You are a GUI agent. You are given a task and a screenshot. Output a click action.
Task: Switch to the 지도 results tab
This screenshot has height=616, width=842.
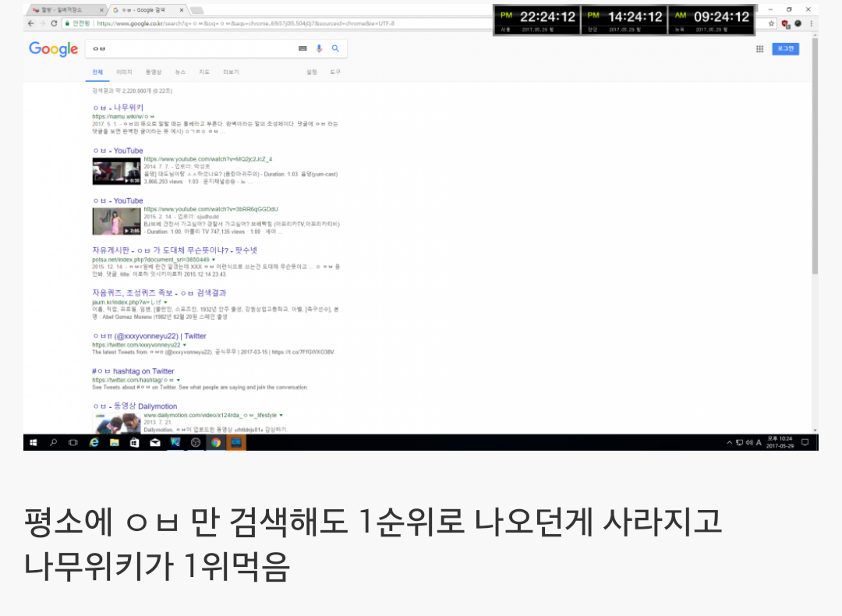pyautogui.click(x=204, y=72)
